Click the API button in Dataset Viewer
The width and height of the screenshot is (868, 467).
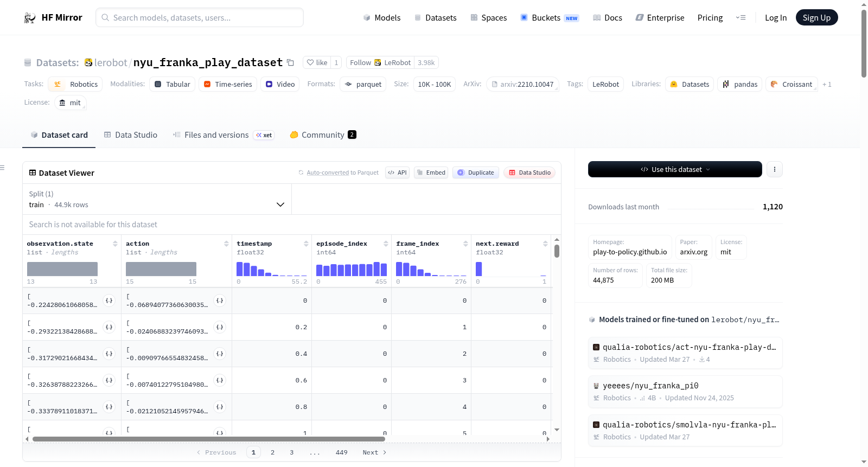(x=397, y=172)
